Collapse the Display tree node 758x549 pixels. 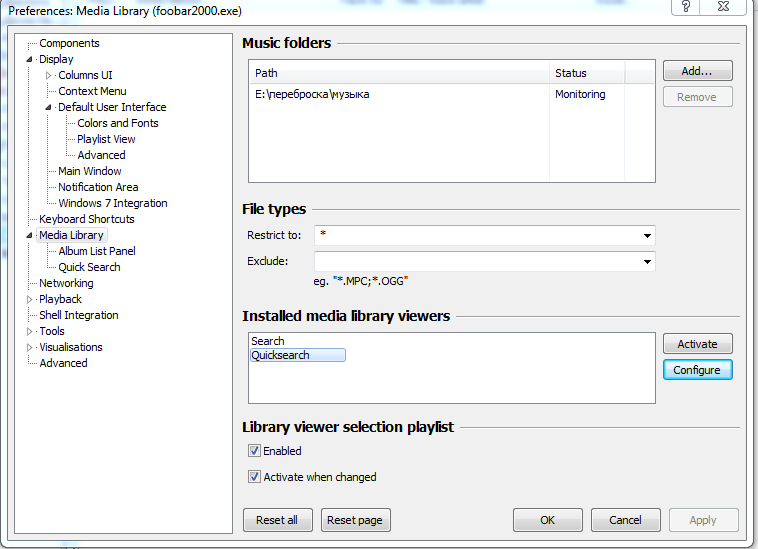coord(29,59)
